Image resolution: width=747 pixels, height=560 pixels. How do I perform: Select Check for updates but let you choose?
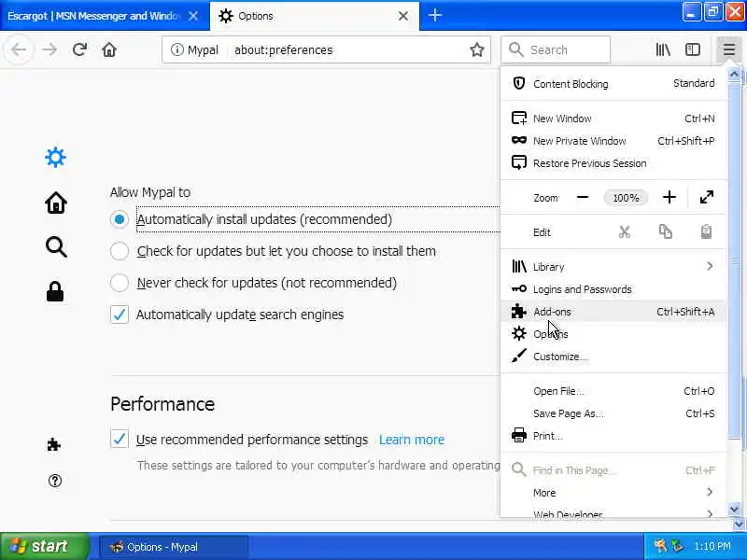pos(120,251)
